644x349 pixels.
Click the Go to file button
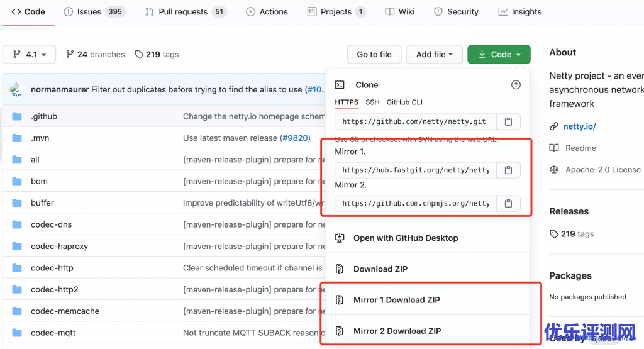pos(374,55)
